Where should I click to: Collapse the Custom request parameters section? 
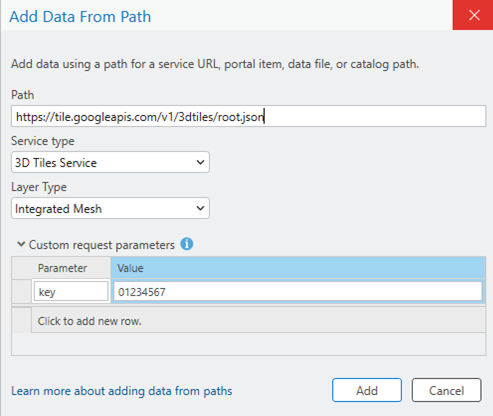click(x=21, y=244)
